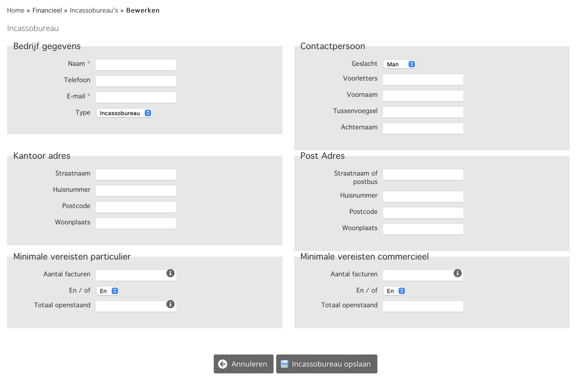Click back-arrow icon on Annuleren button
The width and height of the screenshot is (588, 381).
click(x=223, y=364)
